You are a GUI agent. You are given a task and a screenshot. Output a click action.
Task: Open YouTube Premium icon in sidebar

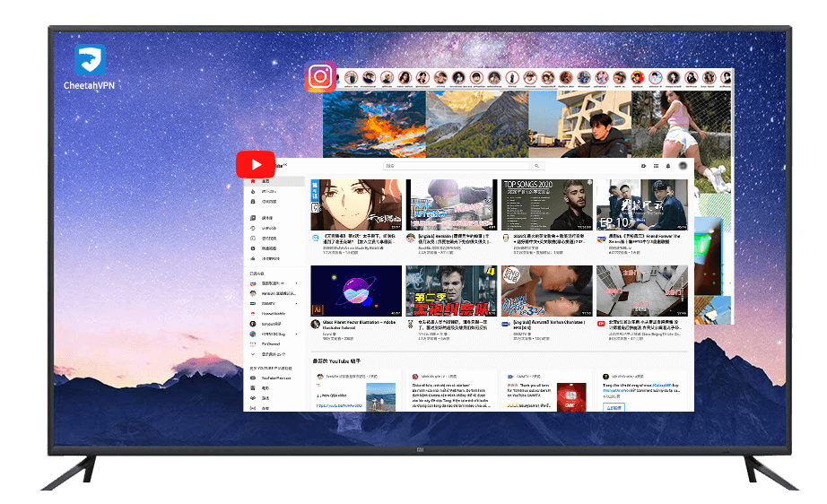253,378
